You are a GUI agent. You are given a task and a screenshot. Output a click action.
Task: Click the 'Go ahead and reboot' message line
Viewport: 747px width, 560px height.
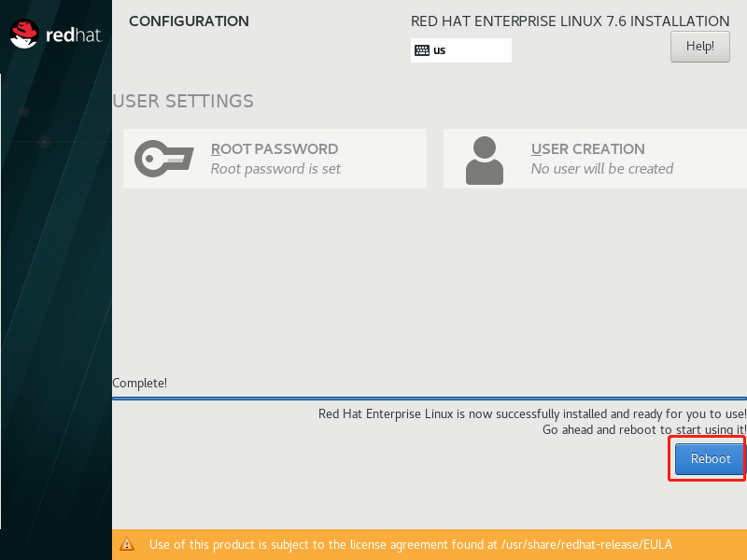(x=644, y=429)
